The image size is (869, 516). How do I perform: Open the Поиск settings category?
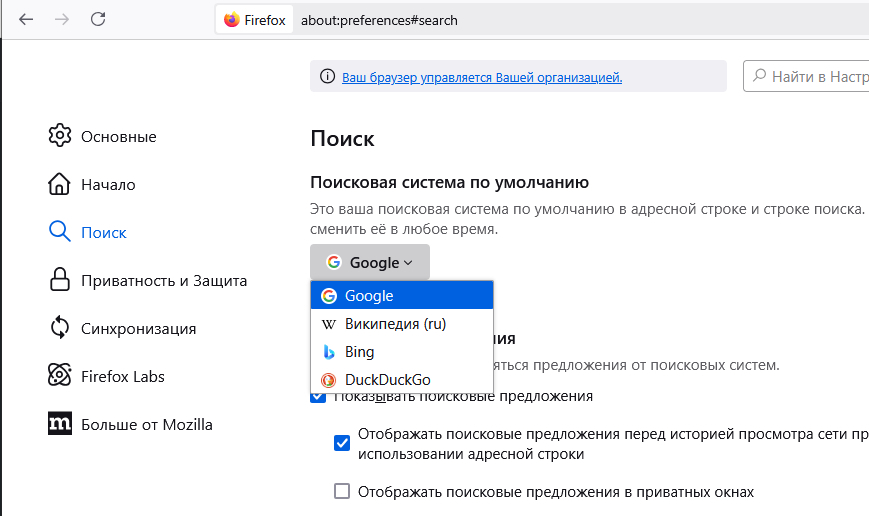point(103,232)
